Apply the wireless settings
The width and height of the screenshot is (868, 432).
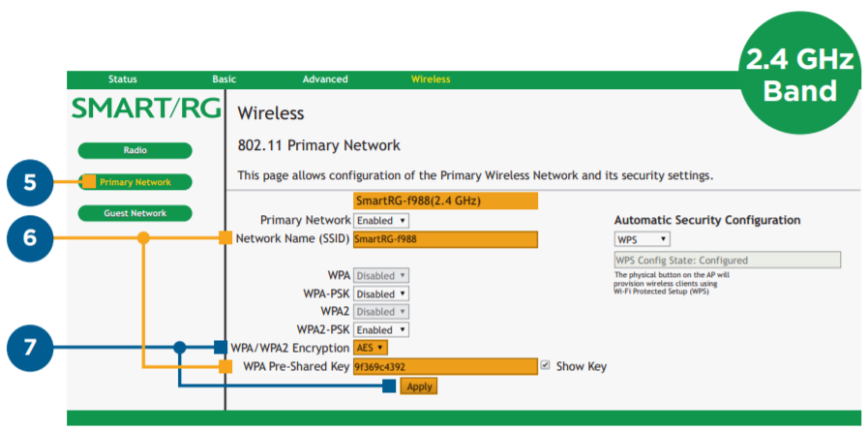(419, 386)
